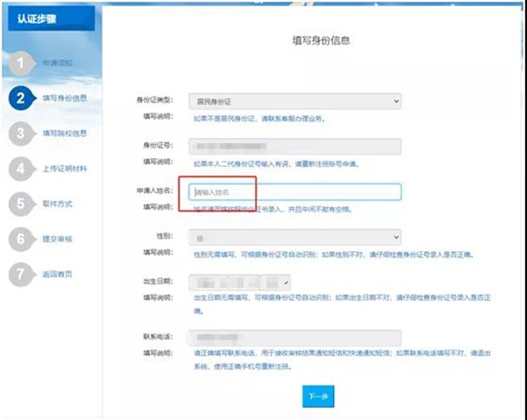The width and height of the screenshot is (527, 420).
Task: Select the 填写身份信息 step label
Action: [x=64, y=98]
